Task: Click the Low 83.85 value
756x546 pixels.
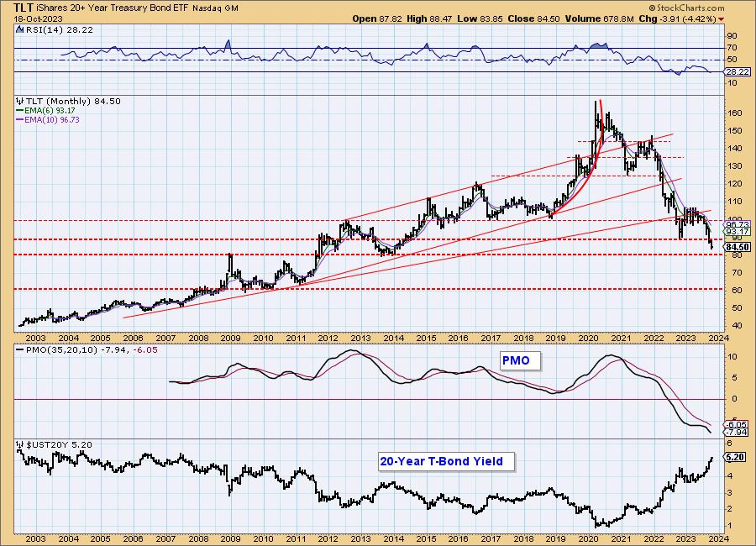Action: tap(480, 18)
